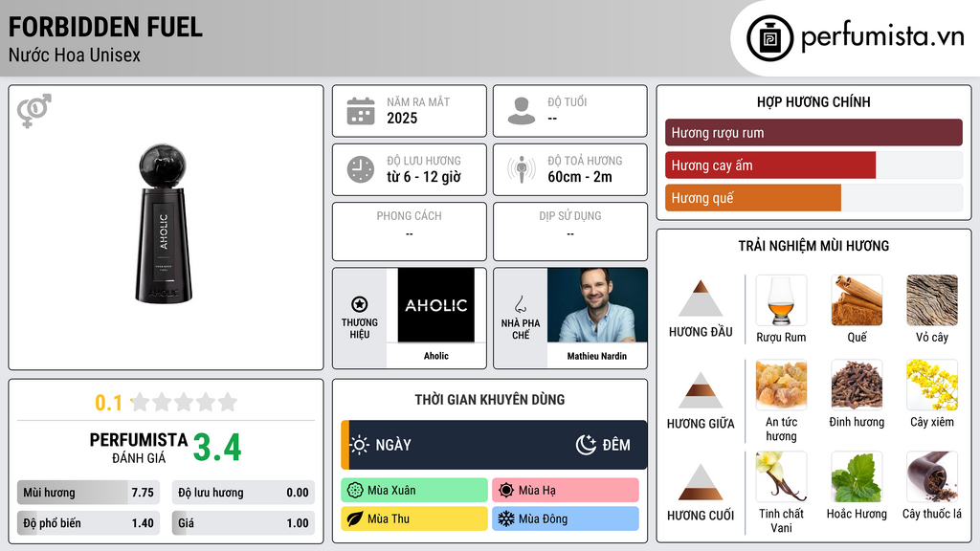The width and height of the screenshot is (980, 551).
Task: Click the sun icon in Mùa Hạ
Action: tap(506, 491)
